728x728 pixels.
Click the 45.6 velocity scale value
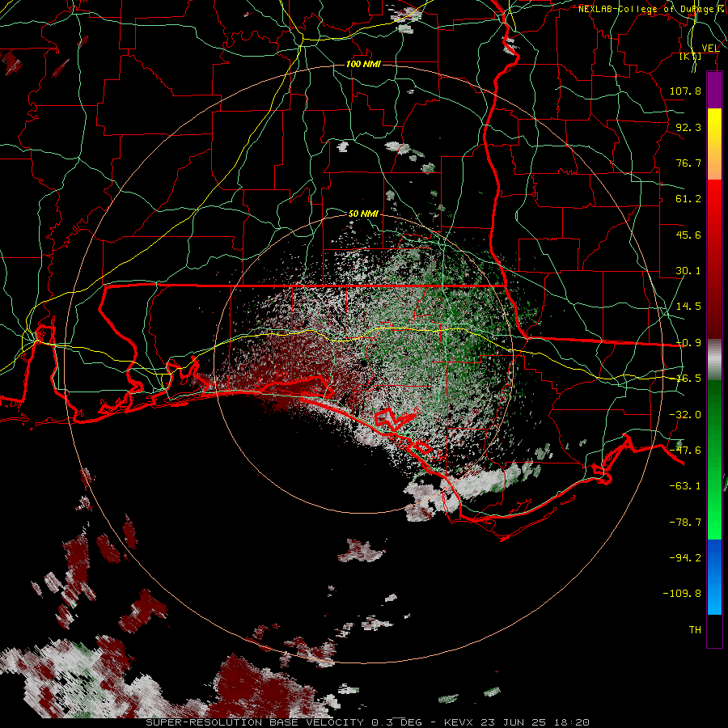[x=688, y=235]
